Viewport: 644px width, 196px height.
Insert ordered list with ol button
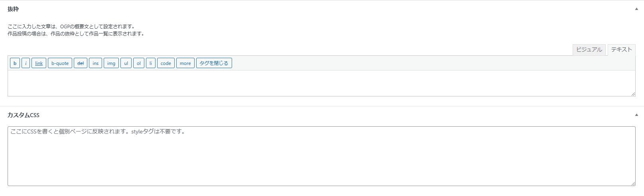click(x=139, y=63)
